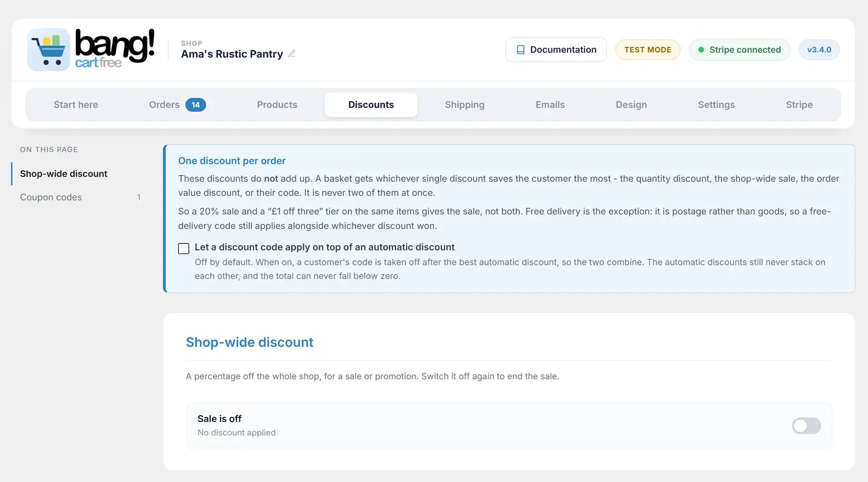Open the Orders tab
The width and height of the screenshot is (868, 482).
click(177, 105)
